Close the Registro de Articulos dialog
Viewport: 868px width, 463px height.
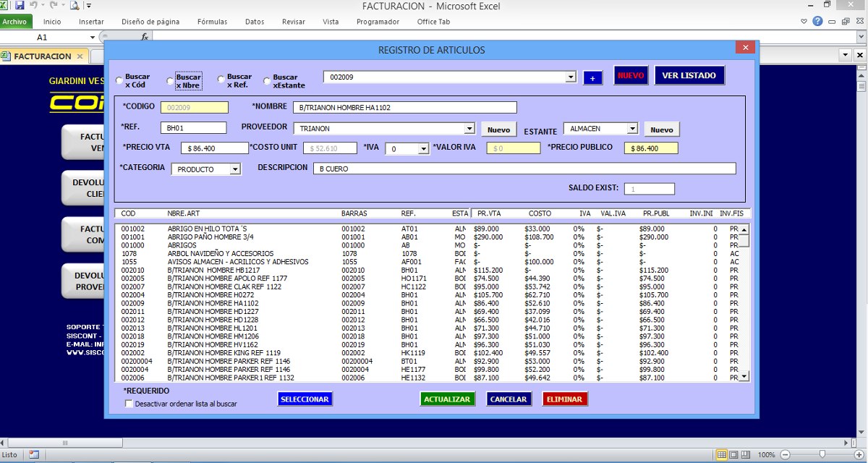coord(745,48)
